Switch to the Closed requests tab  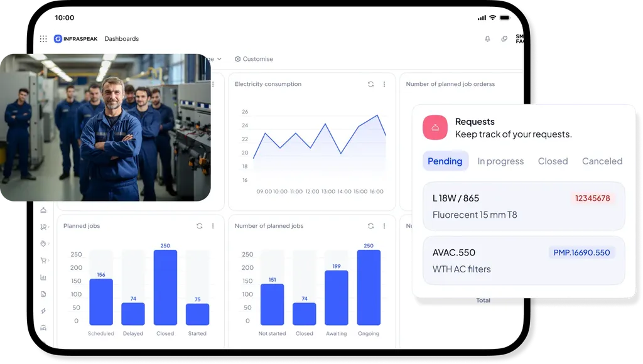553,161
